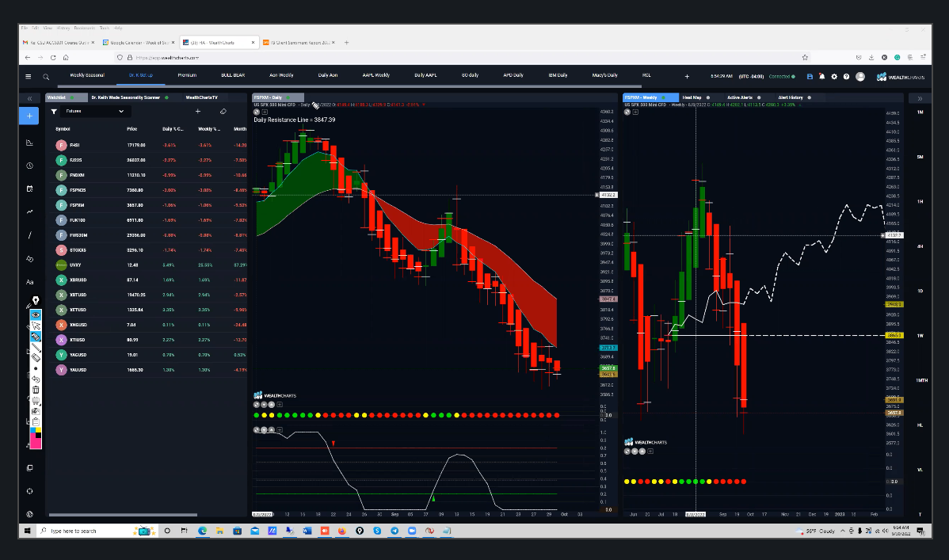Open the WealthChartsTV panel tab

(201, 97)
